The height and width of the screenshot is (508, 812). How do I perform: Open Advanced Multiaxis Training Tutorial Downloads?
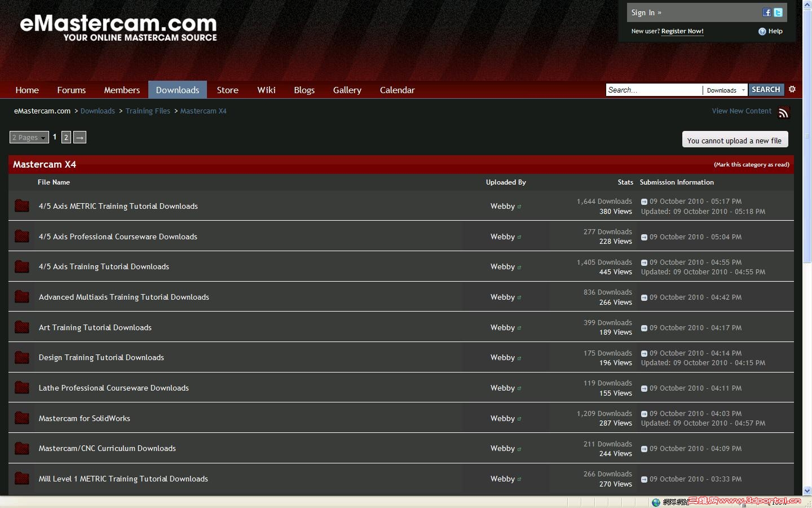[x=123, y=297]
